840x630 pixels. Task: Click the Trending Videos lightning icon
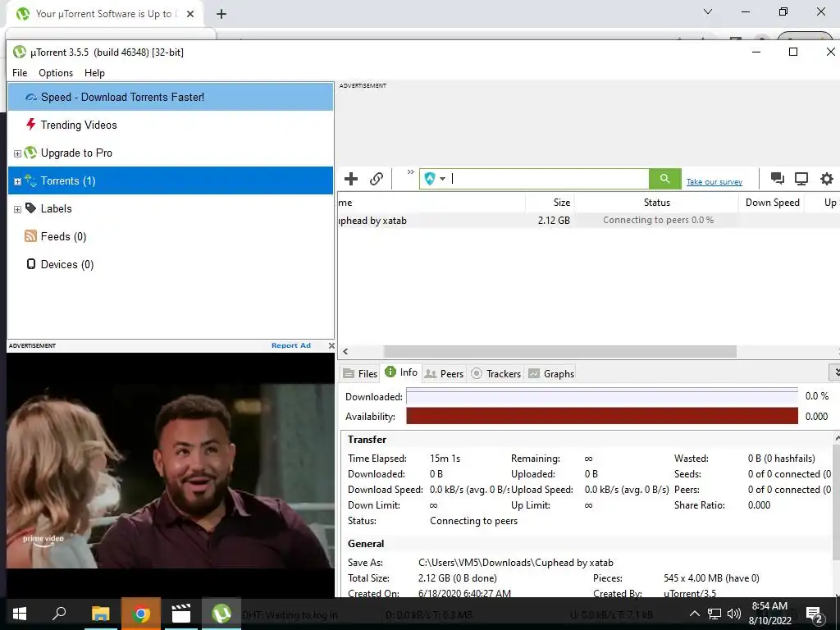[x=30, y=125]
